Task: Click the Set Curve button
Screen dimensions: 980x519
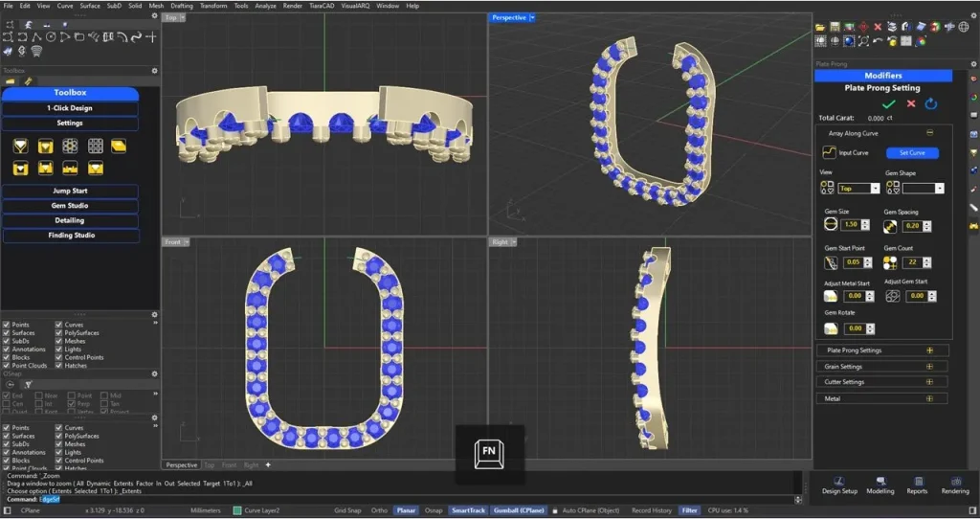Action: pyautogui.click(x=911, y=152)
